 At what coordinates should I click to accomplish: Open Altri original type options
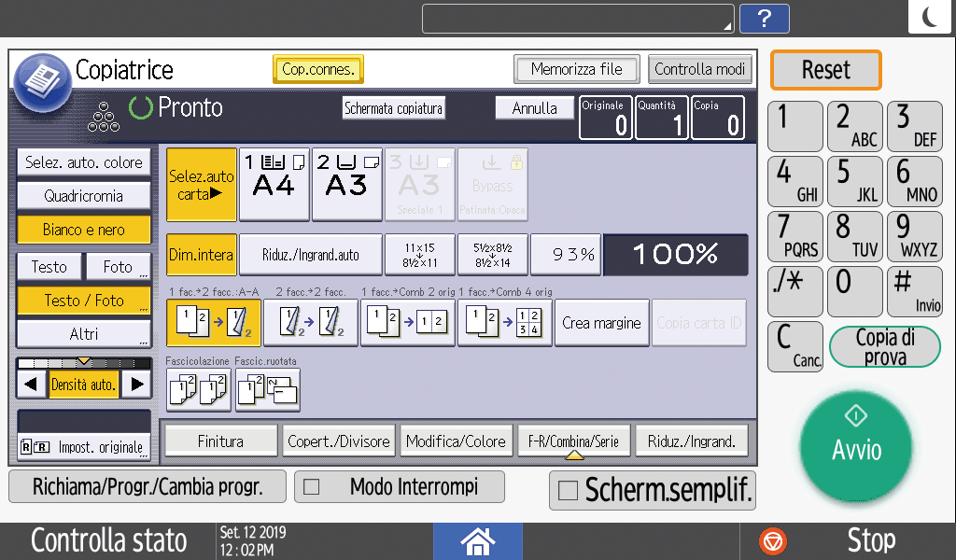click(83, 334)
